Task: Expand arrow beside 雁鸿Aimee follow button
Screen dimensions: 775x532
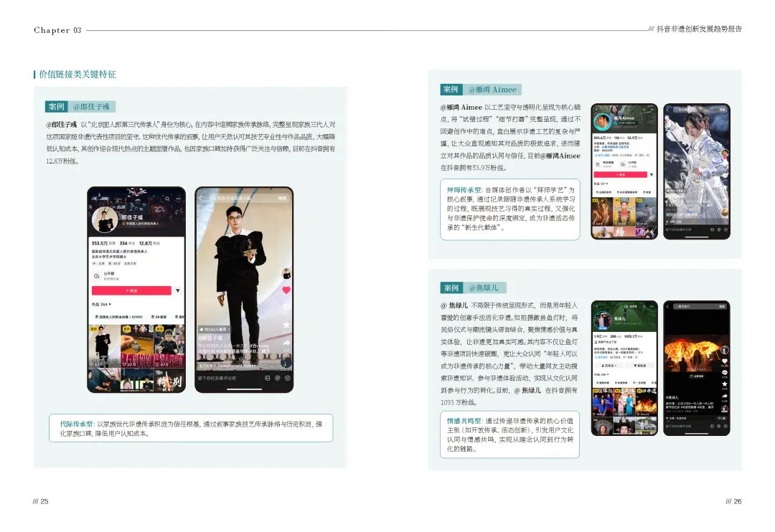Action: click(x=652, y=174)
